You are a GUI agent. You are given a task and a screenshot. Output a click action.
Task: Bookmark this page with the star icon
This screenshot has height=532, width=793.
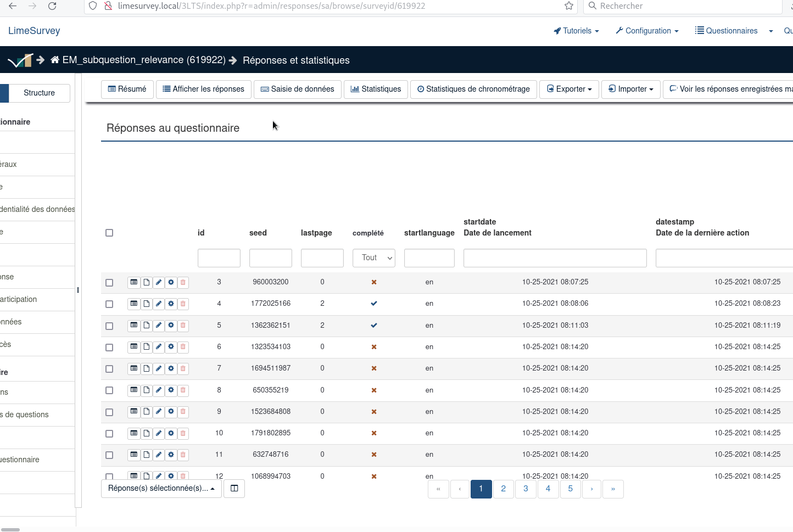coord(569,6)
